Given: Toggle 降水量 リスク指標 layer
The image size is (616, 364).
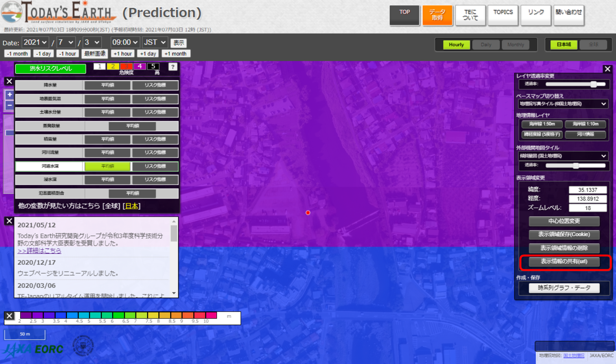Looking at the screenshot, I should 155,85.
